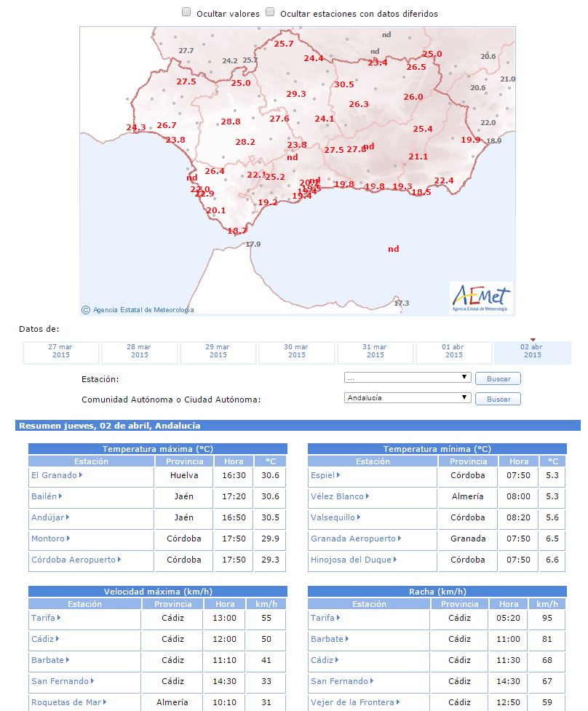The height and width of the screenshot is (711, 588).
Task: Click the arrow icon beside Granada Aeropuerto
Action: pos(400,539)
